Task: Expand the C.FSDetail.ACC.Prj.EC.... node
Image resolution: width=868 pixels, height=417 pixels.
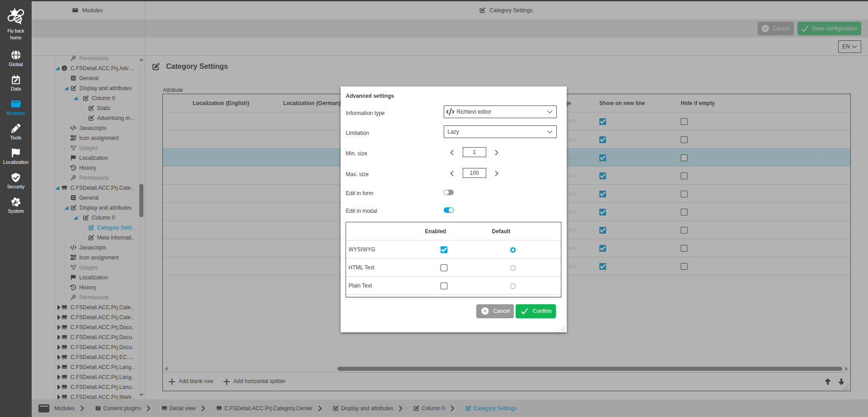Action: (x=58, y=357)
